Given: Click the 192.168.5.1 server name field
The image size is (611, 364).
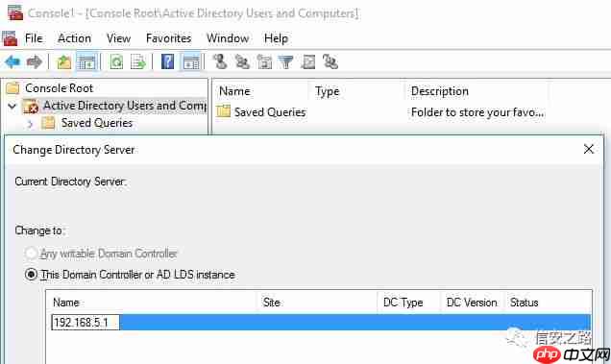Looking at the screenshot, I should click(86, 323).
